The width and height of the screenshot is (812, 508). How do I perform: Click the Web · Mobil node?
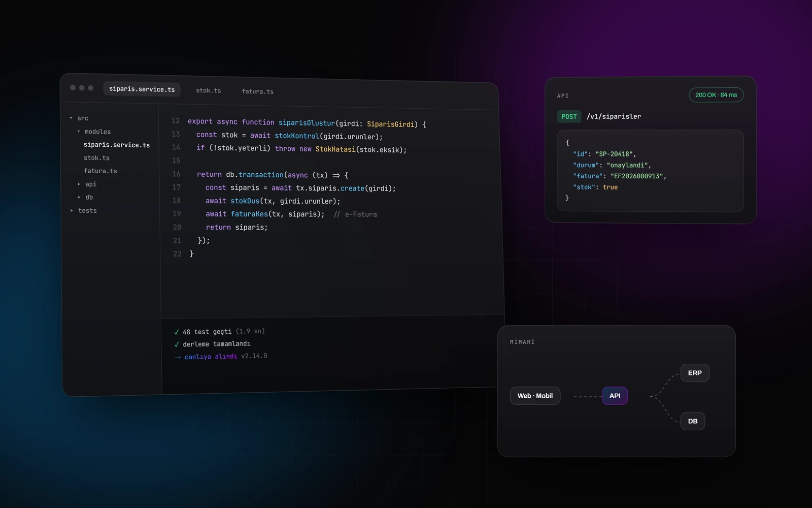coord(535,396)
